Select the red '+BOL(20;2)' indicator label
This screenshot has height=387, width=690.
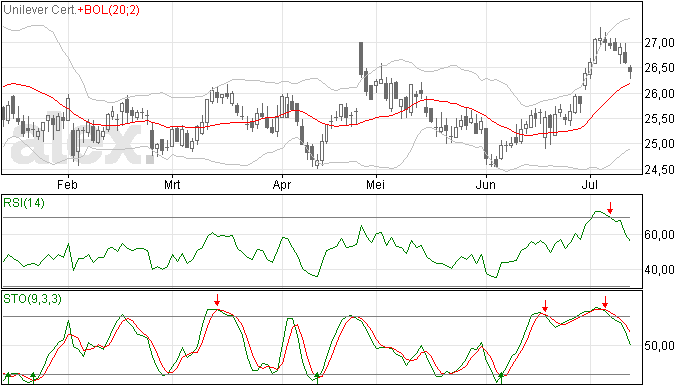pyautogui.click(x=109, y=10)
